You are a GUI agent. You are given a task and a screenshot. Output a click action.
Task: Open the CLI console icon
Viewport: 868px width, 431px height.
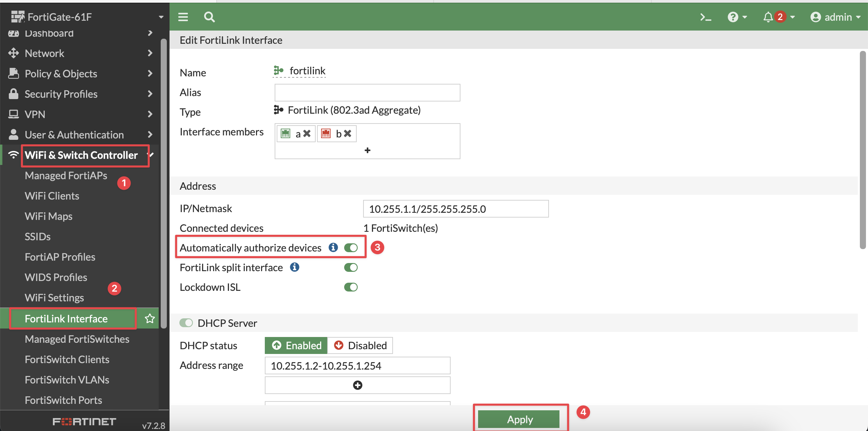(x=706, y=17)
